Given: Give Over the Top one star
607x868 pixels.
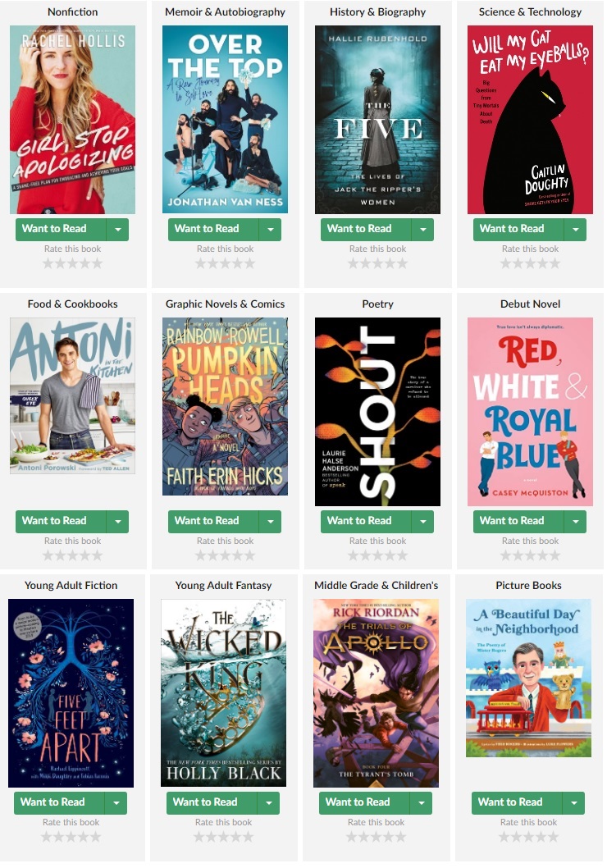Looking at the screenshot, I should coord(201,263).
